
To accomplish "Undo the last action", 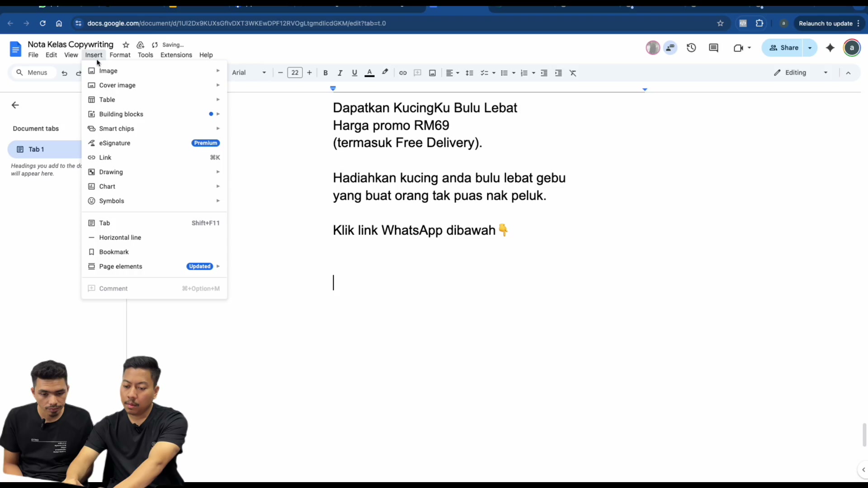I will 64,73.
